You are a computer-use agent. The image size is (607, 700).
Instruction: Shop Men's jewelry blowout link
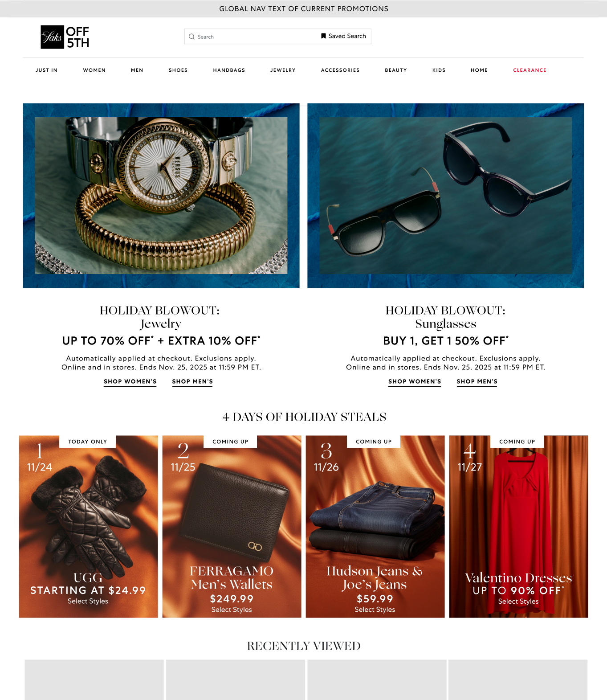tap(192, 382)
